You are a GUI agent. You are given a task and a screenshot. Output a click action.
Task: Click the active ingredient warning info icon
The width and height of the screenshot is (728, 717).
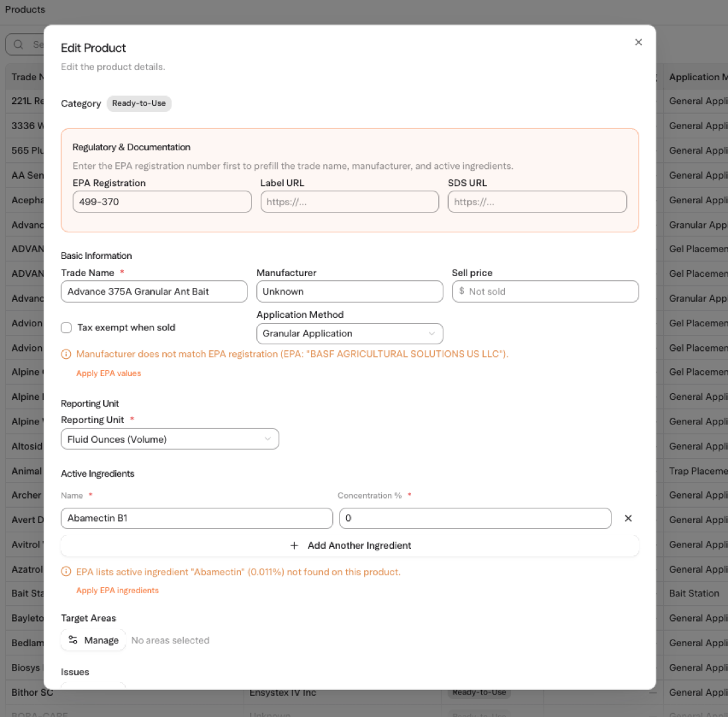(x=66, y=571)
